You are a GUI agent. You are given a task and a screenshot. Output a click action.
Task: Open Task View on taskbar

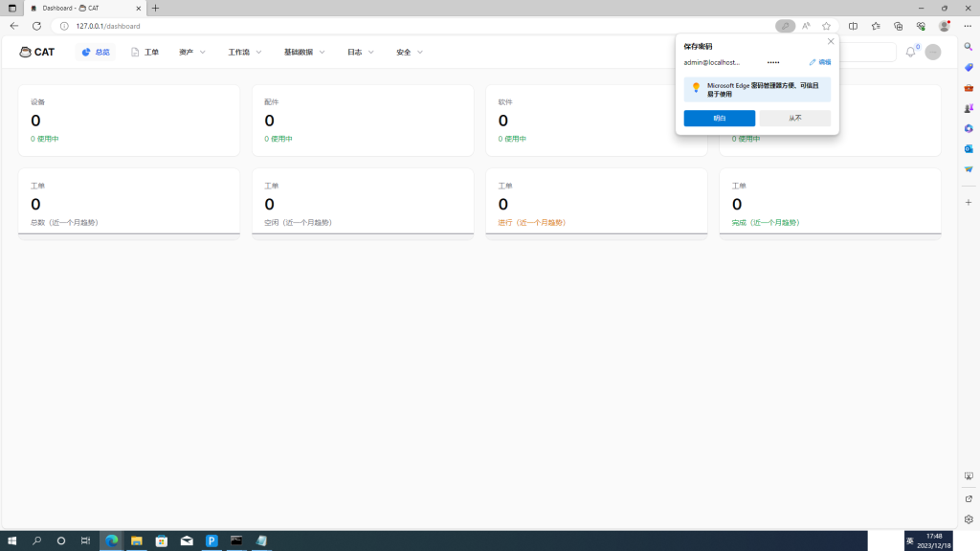coord(85,541)
